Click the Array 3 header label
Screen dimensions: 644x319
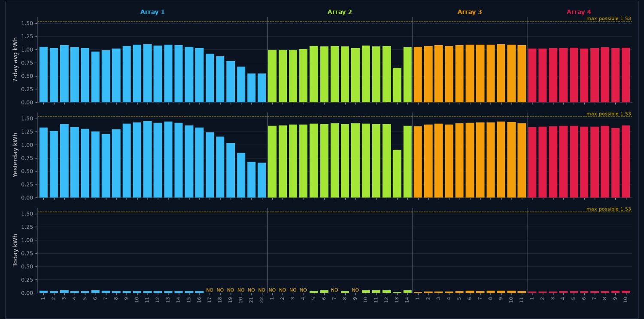click(x=470, y=12)
